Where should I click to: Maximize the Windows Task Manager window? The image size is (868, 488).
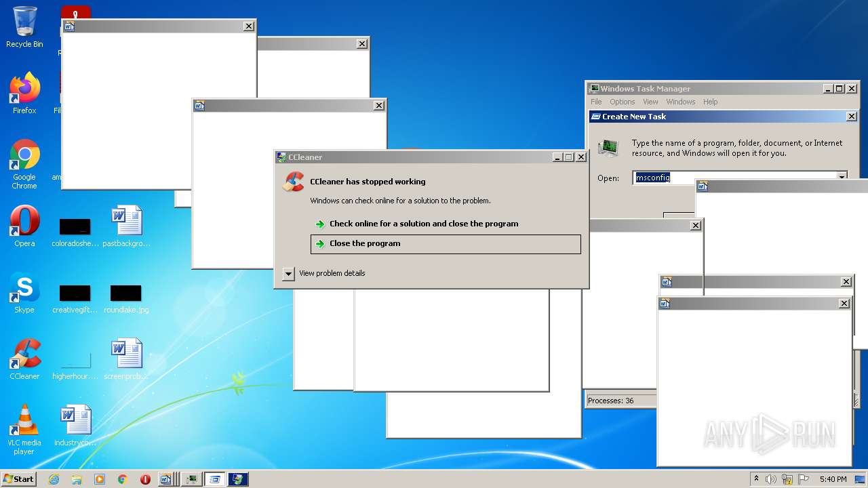point(840,89)
